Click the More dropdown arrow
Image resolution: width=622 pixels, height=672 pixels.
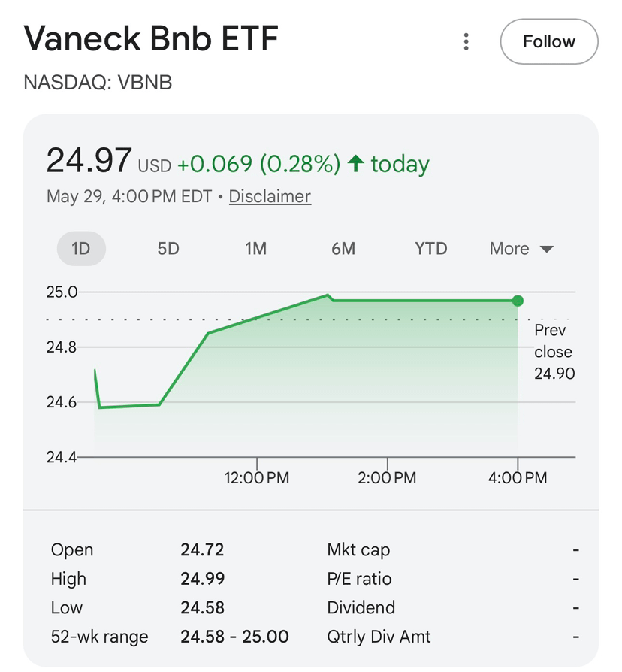pos(547,249)
